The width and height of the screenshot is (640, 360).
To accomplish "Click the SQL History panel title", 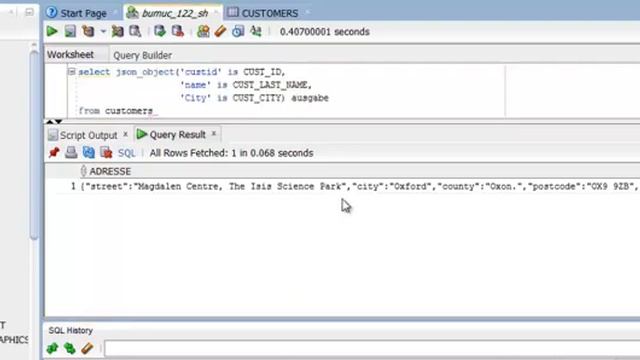I will point(71,330).
